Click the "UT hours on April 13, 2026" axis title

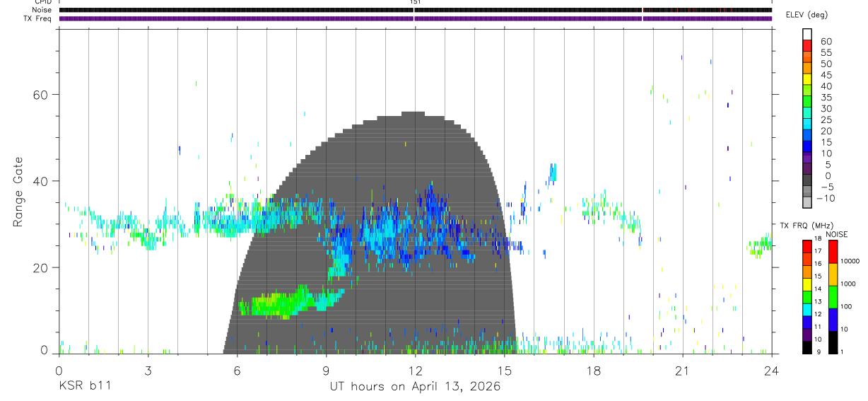coord(415,387)
